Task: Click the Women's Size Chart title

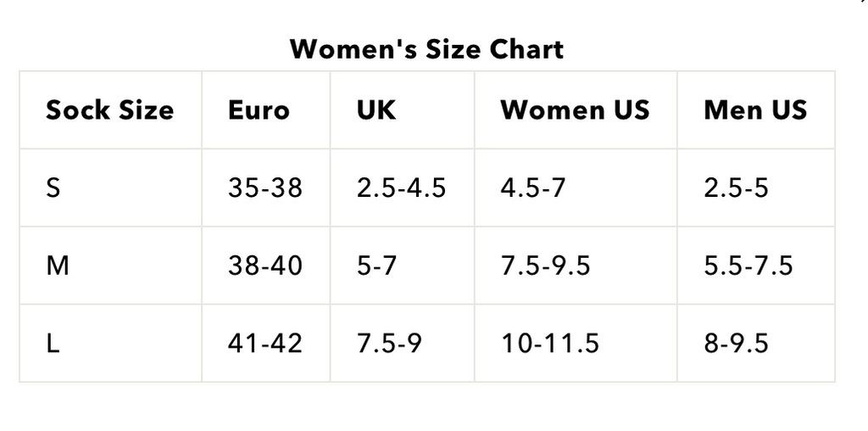Action: (x=426, y=49)
